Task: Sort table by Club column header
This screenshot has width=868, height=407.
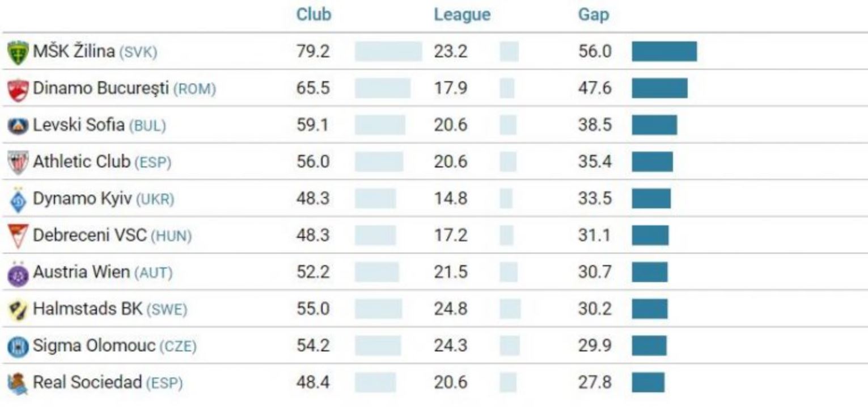Action: pyautogui.click(x=314, y=15)
